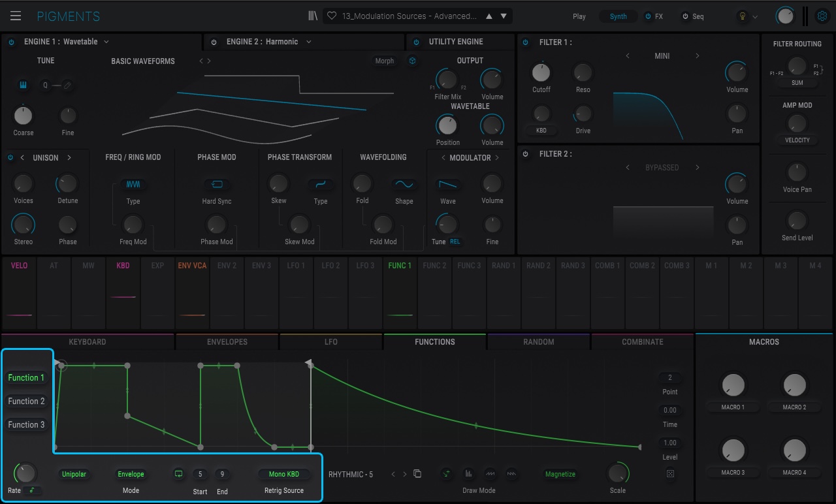Screen dimensions: 836x504
Task: Select previous Filter 1 type before MINI
Action: pos(628,56)
